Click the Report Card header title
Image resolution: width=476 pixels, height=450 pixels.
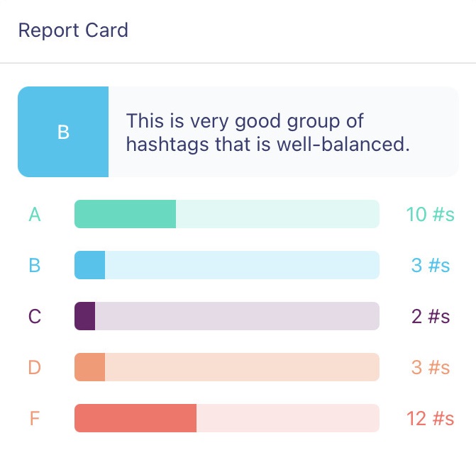(73, 30)
